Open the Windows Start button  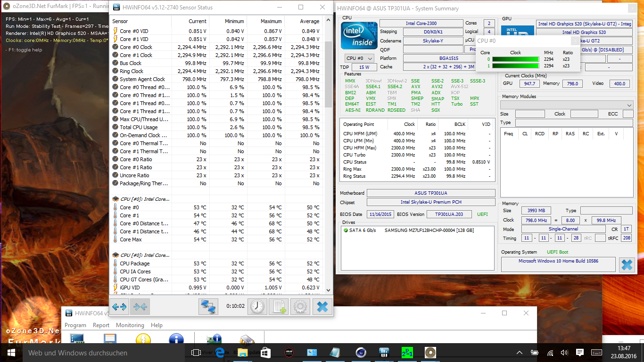[x=11, y=353]
